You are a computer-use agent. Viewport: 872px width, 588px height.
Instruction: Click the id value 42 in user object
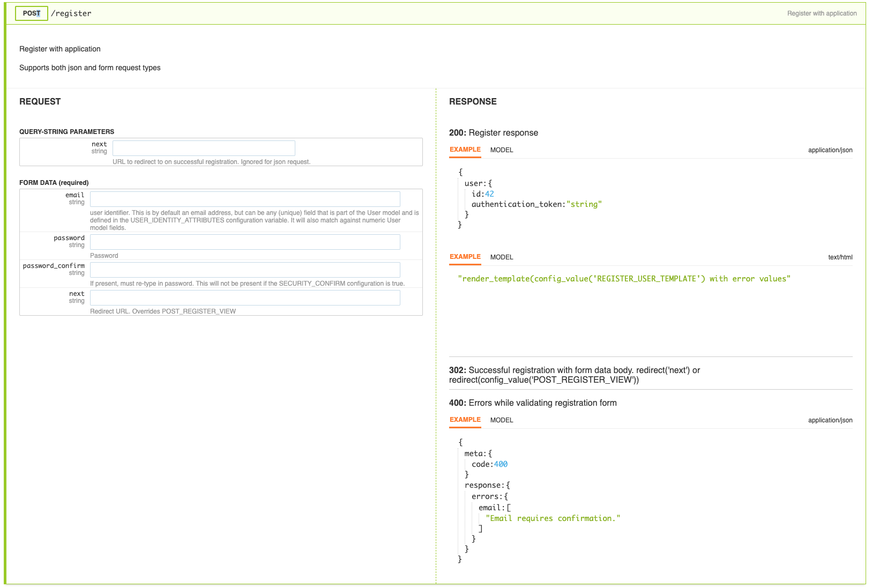(x=489, y=193)
